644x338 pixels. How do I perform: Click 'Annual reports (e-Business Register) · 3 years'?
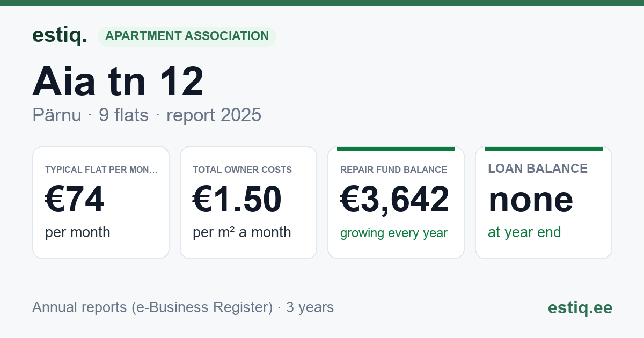pyautogui.click(x=183, y=307)
